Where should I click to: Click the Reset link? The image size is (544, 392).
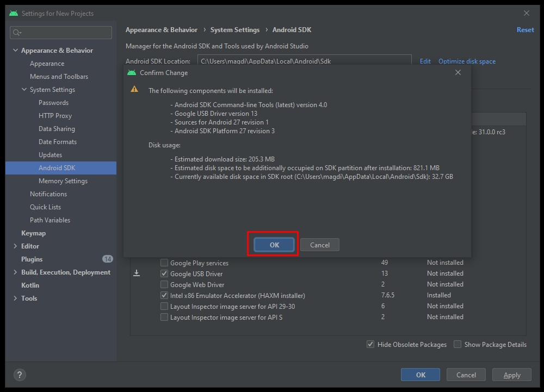point(526,30)
